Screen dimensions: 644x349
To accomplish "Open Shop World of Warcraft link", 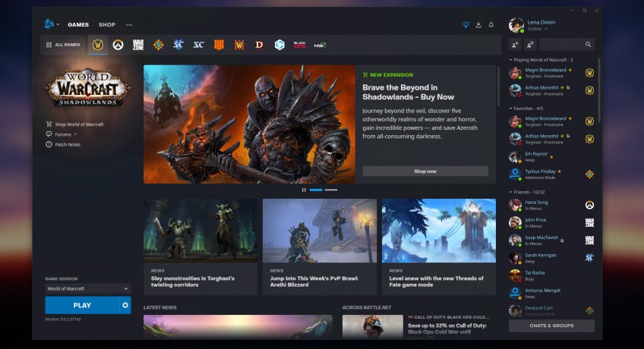I will (74, 124).
